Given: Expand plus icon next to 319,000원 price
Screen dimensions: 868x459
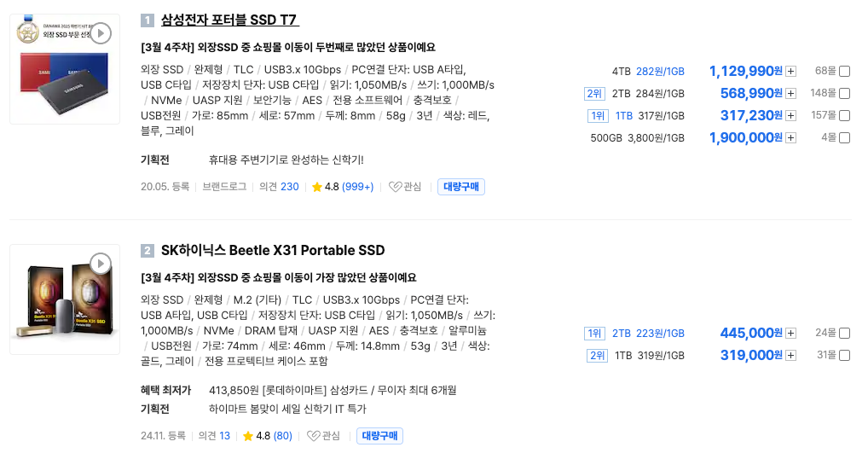Looking at the screenshot, I should (791, 356).
